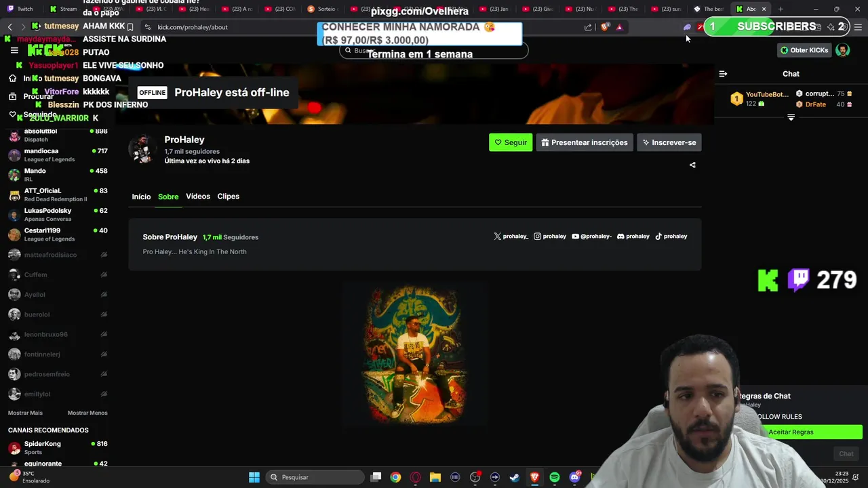Click the Brave icon in the taskbar
The width and height of the screenshot is (868, 488).
[x=534, y=477]
